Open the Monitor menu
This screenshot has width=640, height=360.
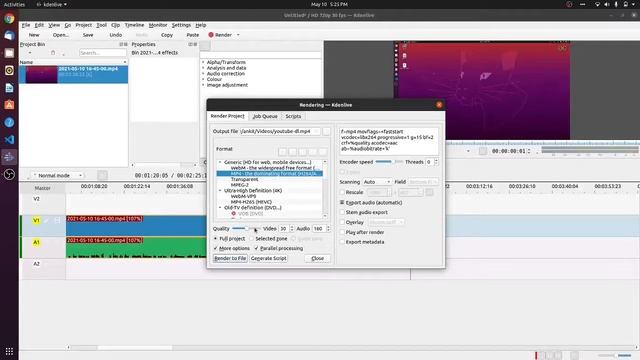pos(158,25)
